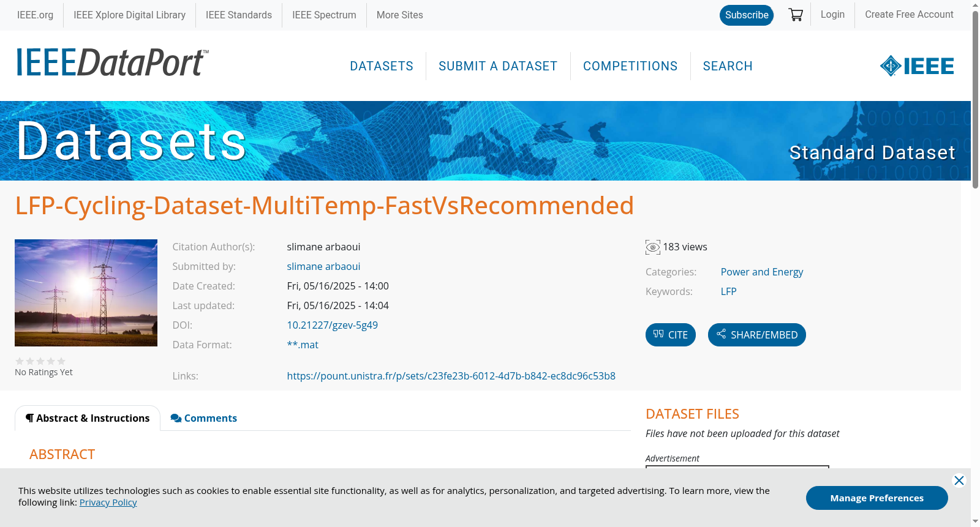Click the '183 views' text
Screen dimensions: 980x527
click(685, 247)
